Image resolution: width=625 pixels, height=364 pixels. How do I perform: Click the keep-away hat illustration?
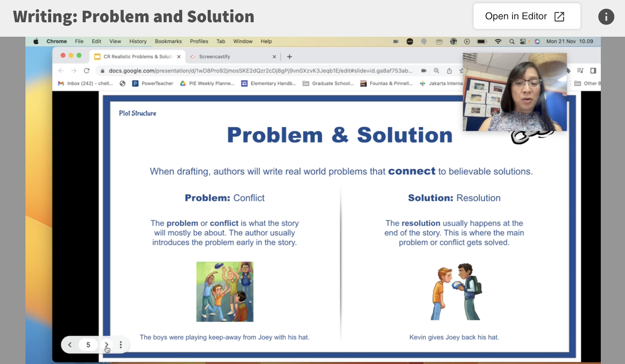tap(225, 292)
